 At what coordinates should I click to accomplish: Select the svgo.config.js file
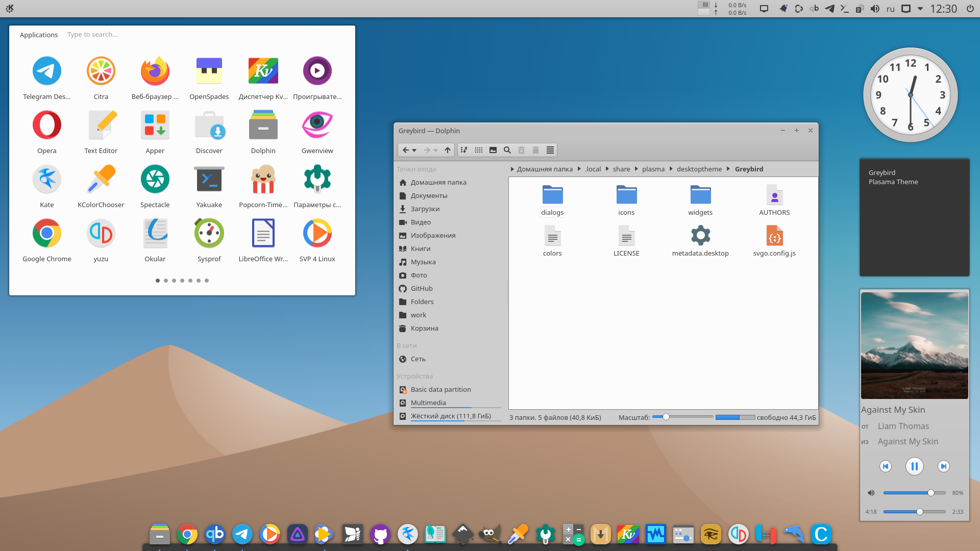tap(774, 241)
